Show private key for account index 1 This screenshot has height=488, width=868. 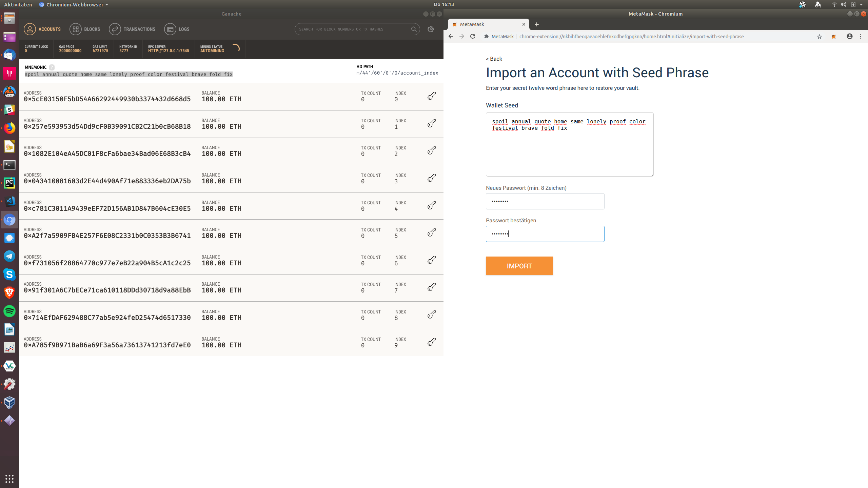(431, 124)
